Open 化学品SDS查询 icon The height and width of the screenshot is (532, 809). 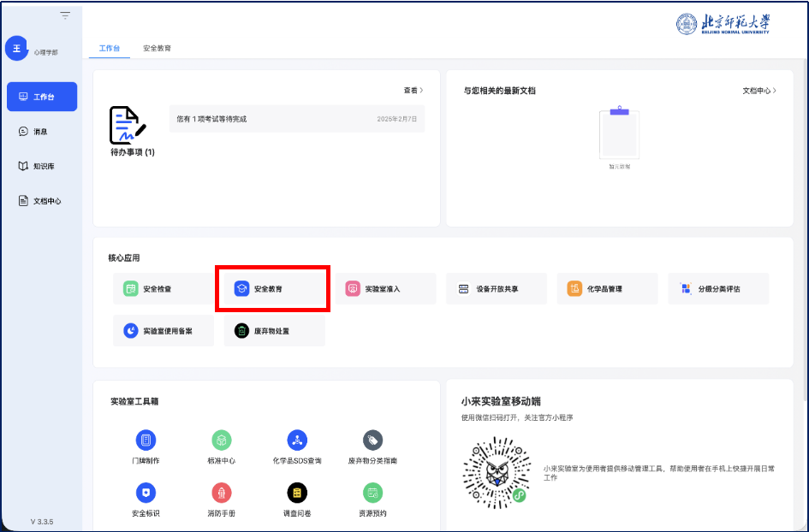[297, 440]
